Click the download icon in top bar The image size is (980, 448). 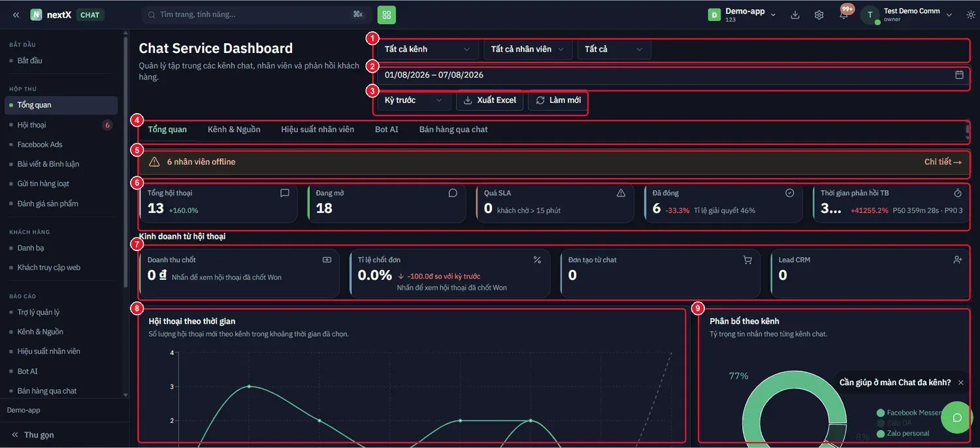795,14
